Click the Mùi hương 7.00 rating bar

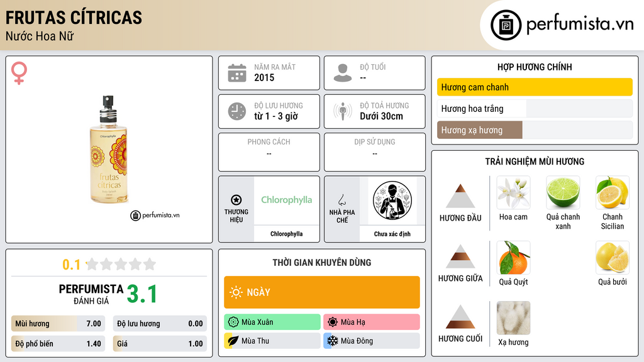click(x=58, y=324)
